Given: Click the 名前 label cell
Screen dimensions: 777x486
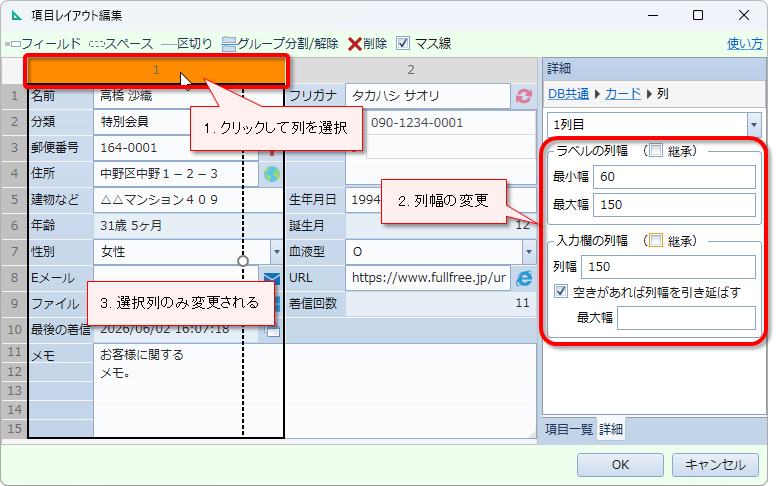Looking at the screenshot, I should click(x=60, y=96).
